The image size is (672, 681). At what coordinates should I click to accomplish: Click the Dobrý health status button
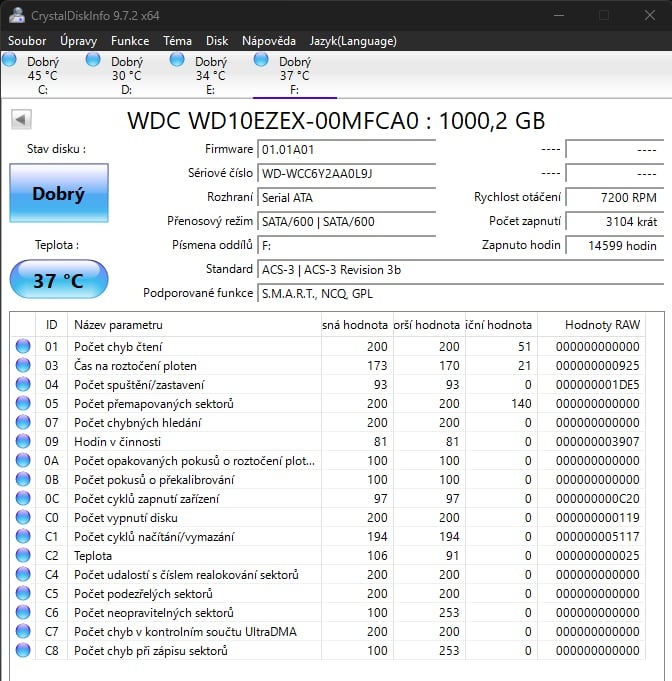click(59, 193)
